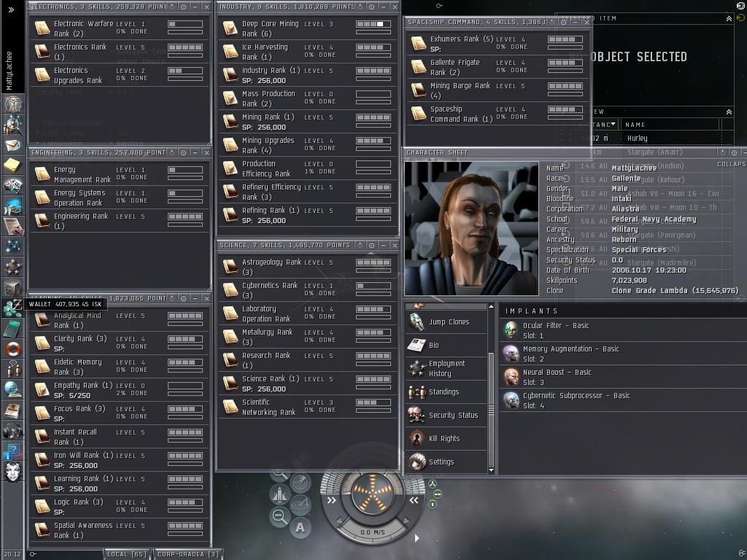
Task: Open the Jukebox headphones icon
Action: (12, 431)
